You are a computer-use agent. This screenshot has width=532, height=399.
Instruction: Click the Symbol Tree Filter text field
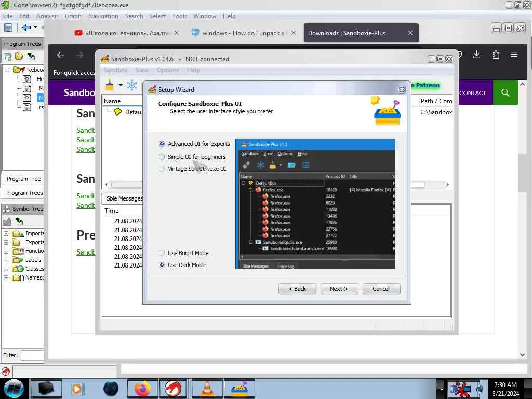pos(32,355)
